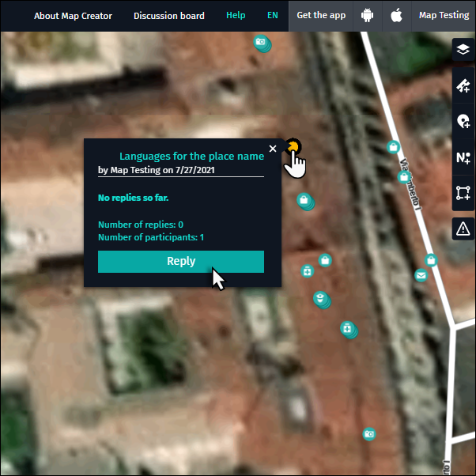
Task: Open the Discussion board
Action: point(169,16)
